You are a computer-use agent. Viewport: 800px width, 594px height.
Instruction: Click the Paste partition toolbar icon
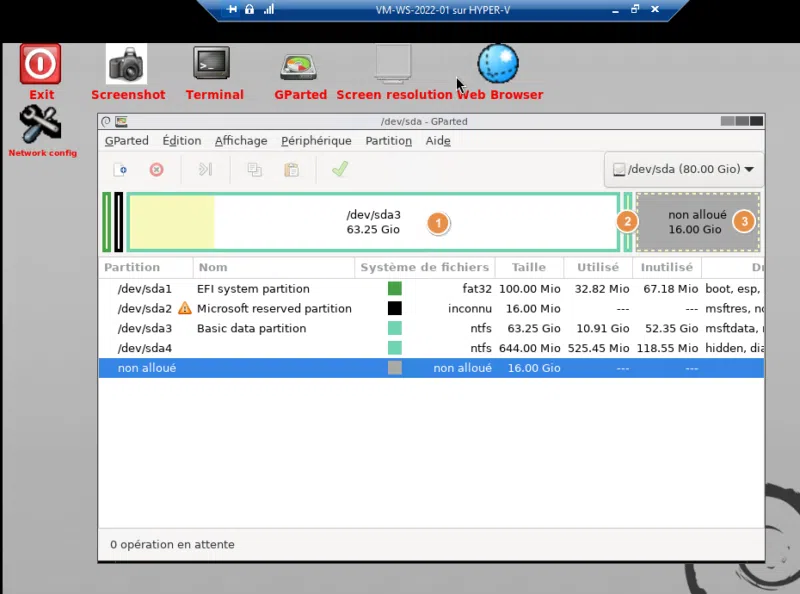point(291,170)
